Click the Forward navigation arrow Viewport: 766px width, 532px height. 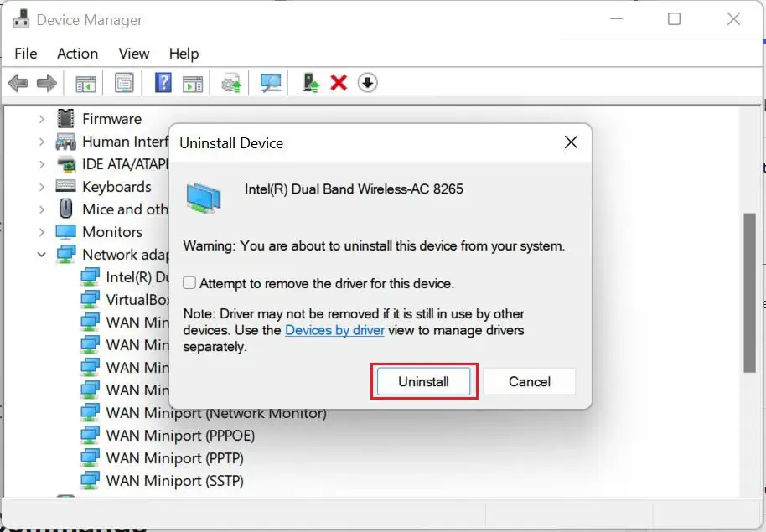coord(48,82)
